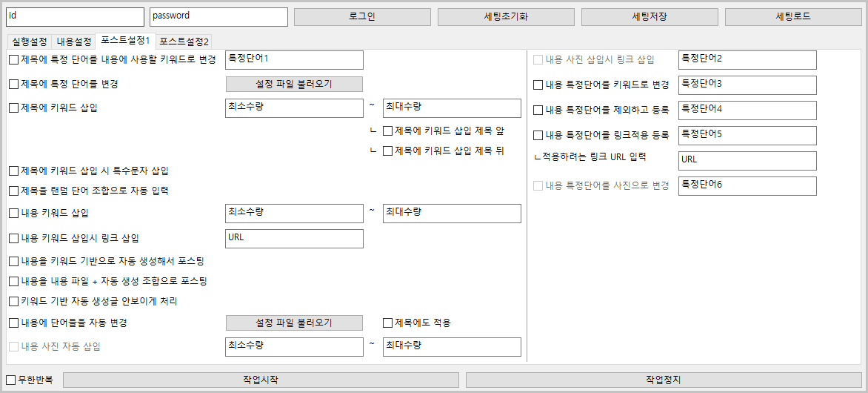
Task: Click the 특정단어1 text field
Action: [294, 60]
